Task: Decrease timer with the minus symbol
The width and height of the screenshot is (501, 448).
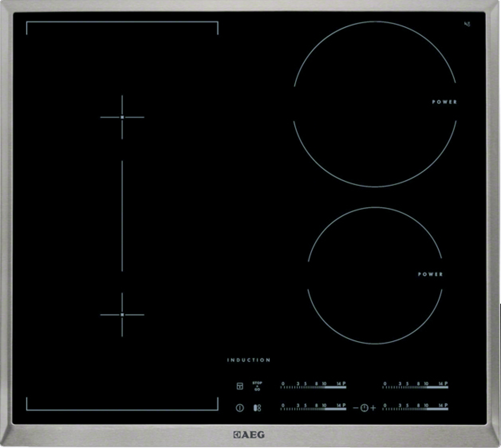Action: 356,408
